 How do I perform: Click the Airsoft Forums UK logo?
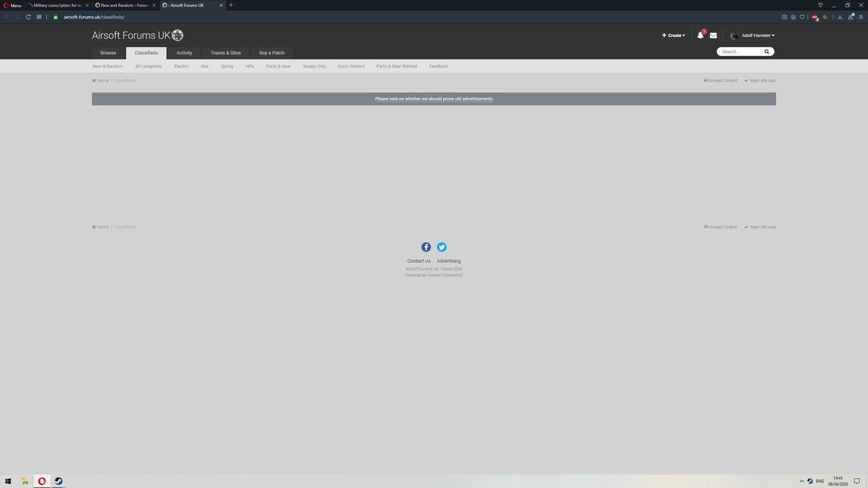[x=137, y=35]
